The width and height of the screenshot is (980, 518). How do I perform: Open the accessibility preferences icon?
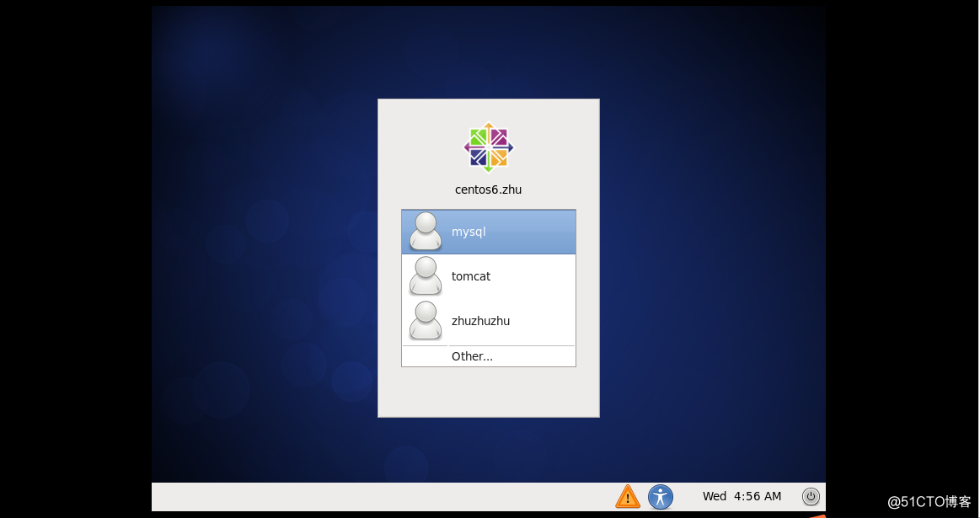point(661,497)
